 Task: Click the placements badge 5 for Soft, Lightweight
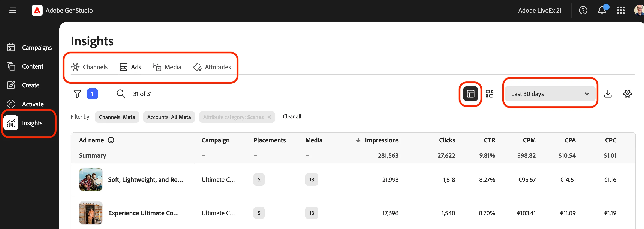(x=259, y=179)
